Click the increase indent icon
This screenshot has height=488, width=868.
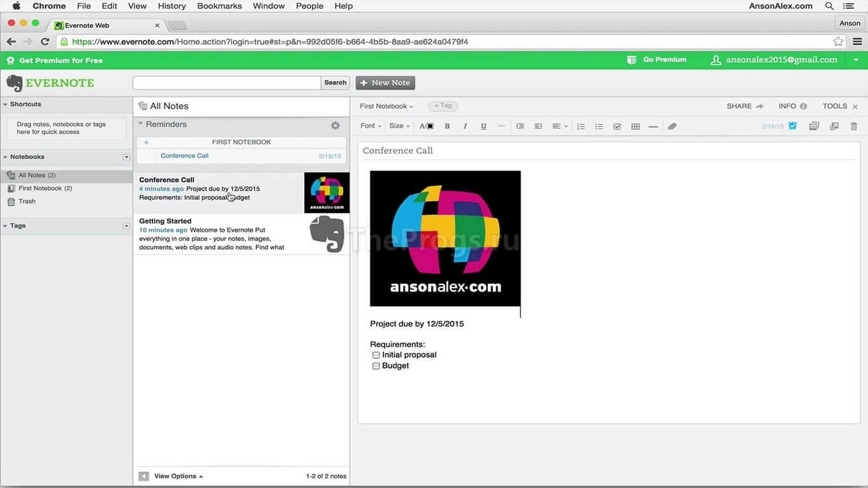click(x=520, y=126)
